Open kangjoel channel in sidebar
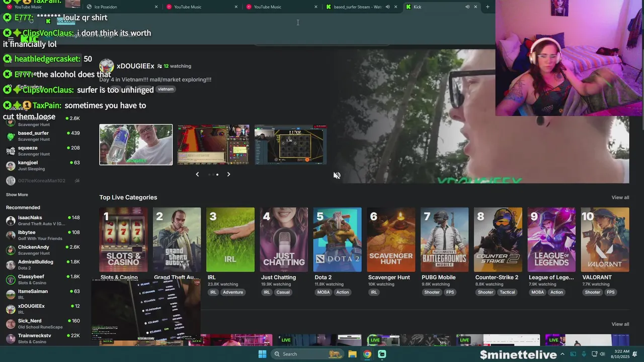 pos(43,165)
